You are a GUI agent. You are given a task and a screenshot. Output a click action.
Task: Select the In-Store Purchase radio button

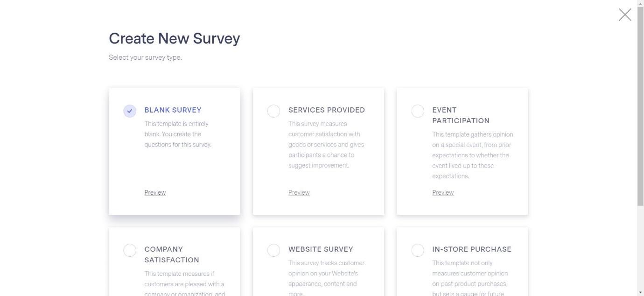[418, 250]
